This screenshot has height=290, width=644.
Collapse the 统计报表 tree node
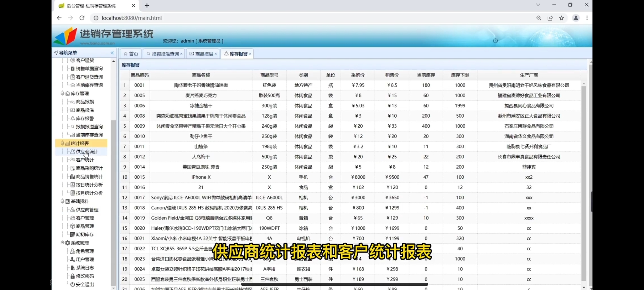(62, 143)
